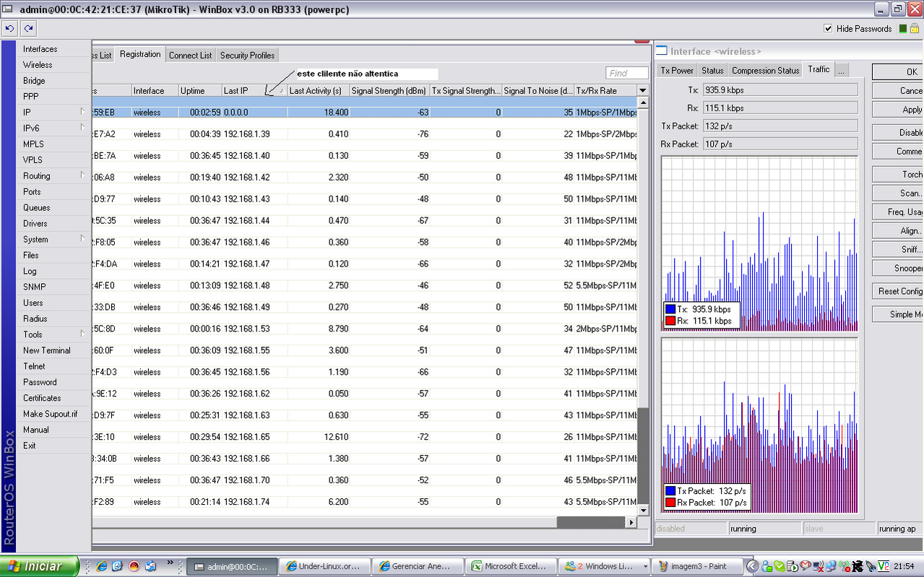Toggle the Hide Passwords checkbox

(x=828, y=29)
